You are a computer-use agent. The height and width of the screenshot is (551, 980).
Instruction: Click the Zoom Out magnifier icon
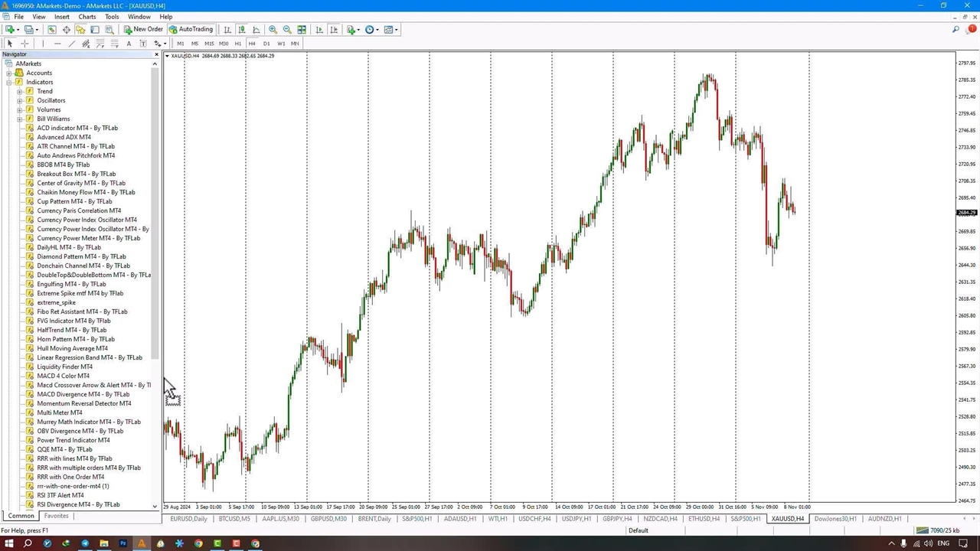coord(287,30)
